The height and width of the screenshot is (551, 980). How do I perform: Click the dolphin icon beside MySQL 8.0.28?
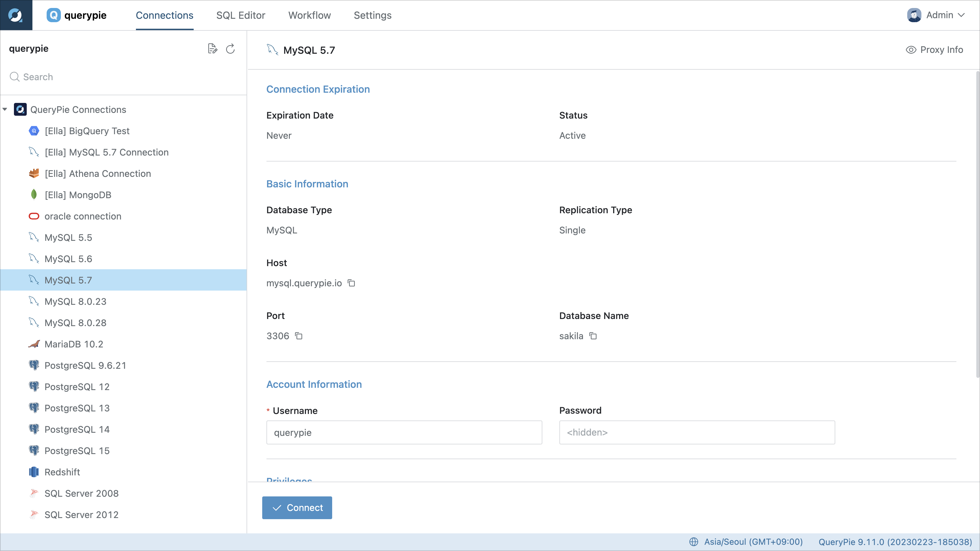(x=34, y=322)
